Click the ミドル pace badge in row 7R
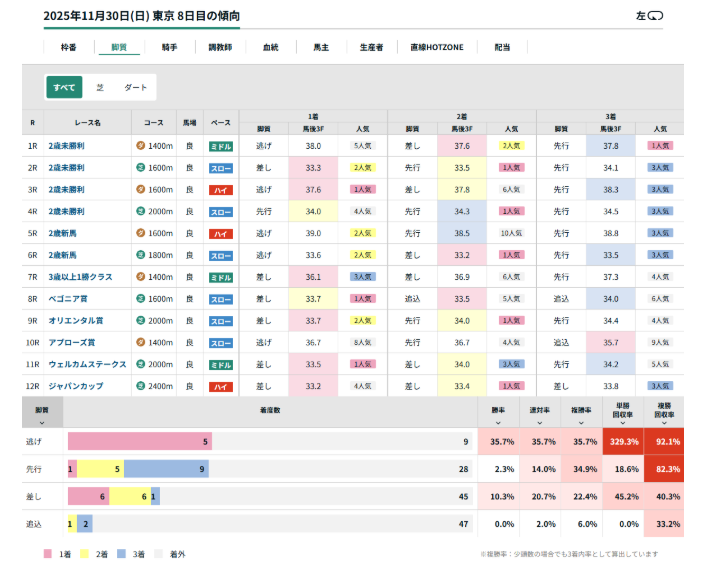Screen dimensions: 714x579 tap(221, 277)
